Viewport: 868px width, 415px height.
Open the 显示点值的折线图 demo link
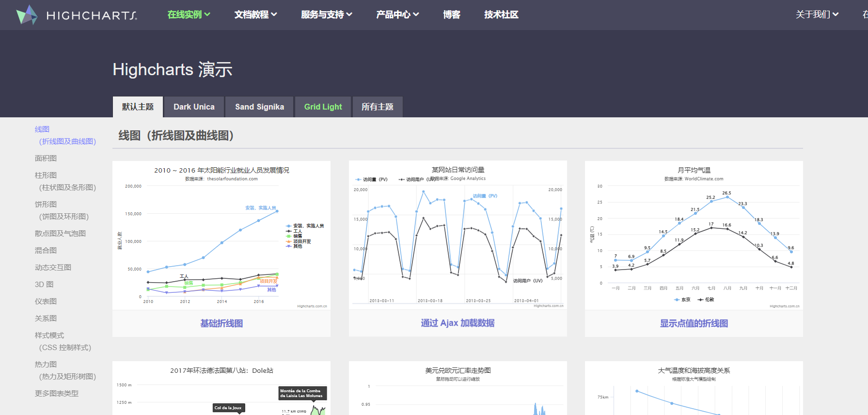[x=694, y=323]
